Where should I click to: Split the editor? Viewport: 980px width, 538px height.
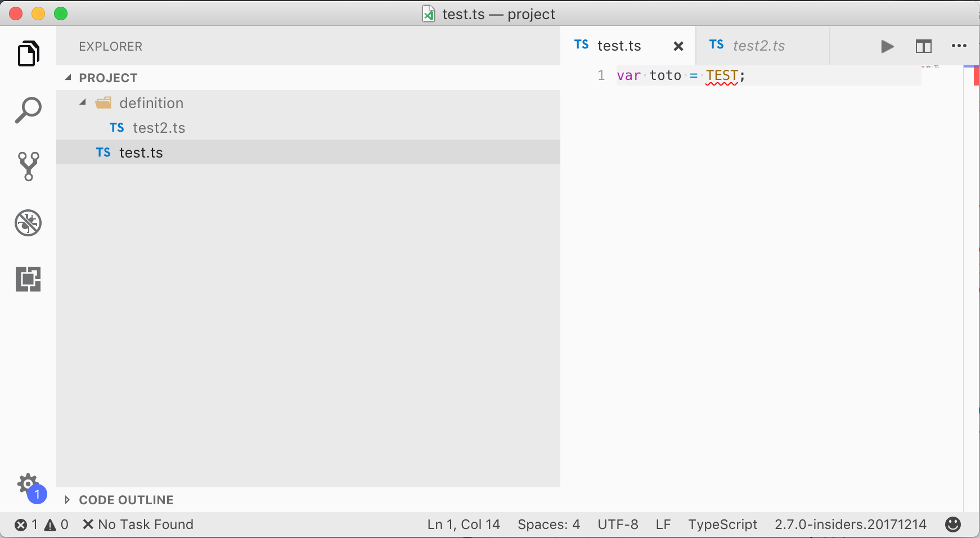tap(923, 46)
